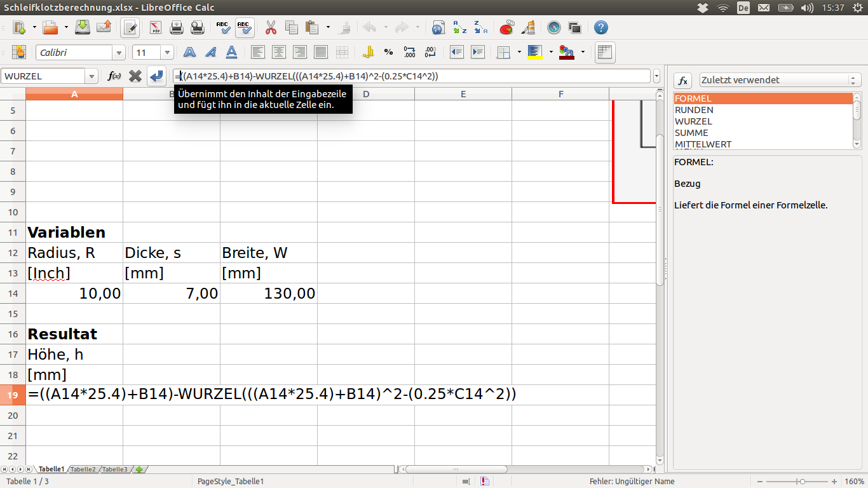Screen dimensions: 868x488
Task: Click the Name Box showing WURZEL
Action: pos(43,76)
